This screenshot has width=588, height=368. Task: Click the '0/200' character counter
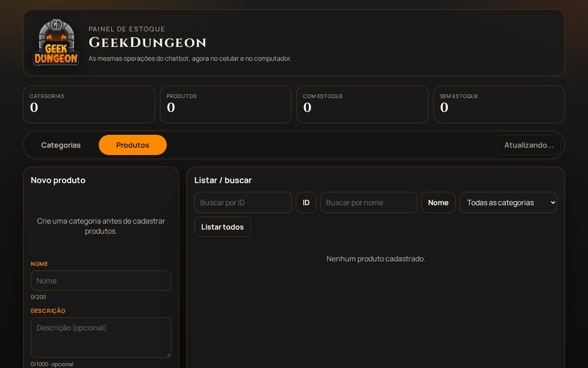click(x=38, y=297)
